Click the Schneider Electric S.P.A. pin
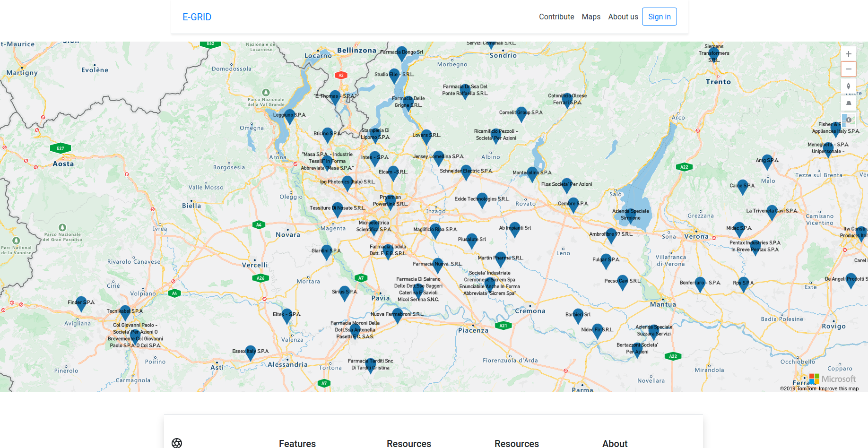Screen dimensions: 868x448 [x=466, y=172]
